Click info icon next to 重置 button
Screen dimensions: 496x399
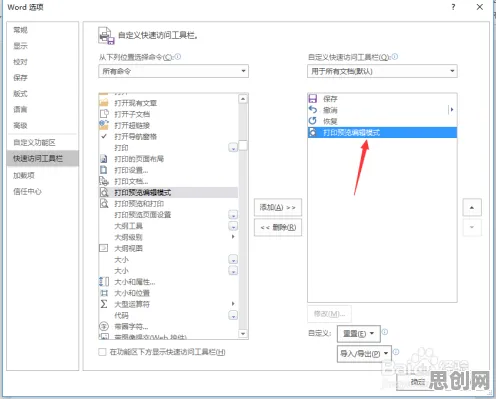click(x=385, y=332)
